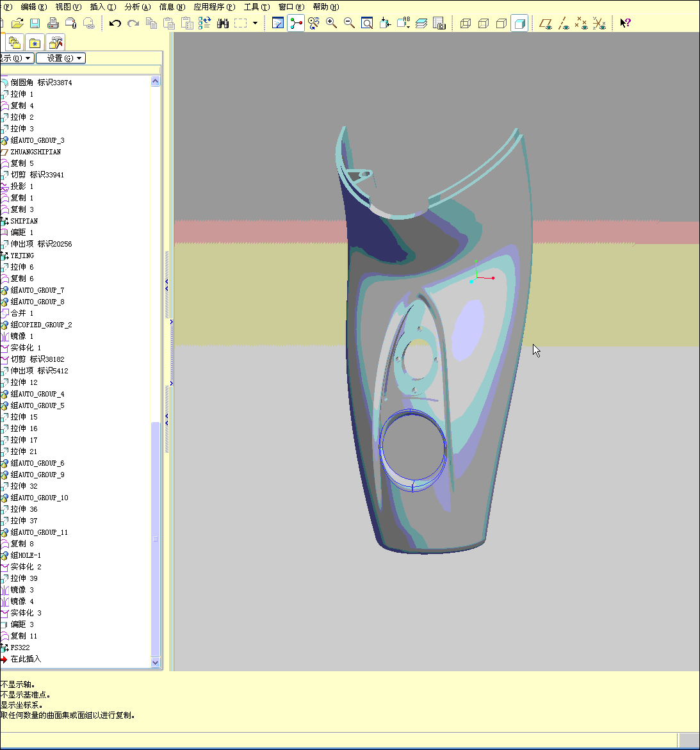The width and height of the screenshot is (700, 750).
Task: Open the folder browser tab icon
Action: (15, 43)
